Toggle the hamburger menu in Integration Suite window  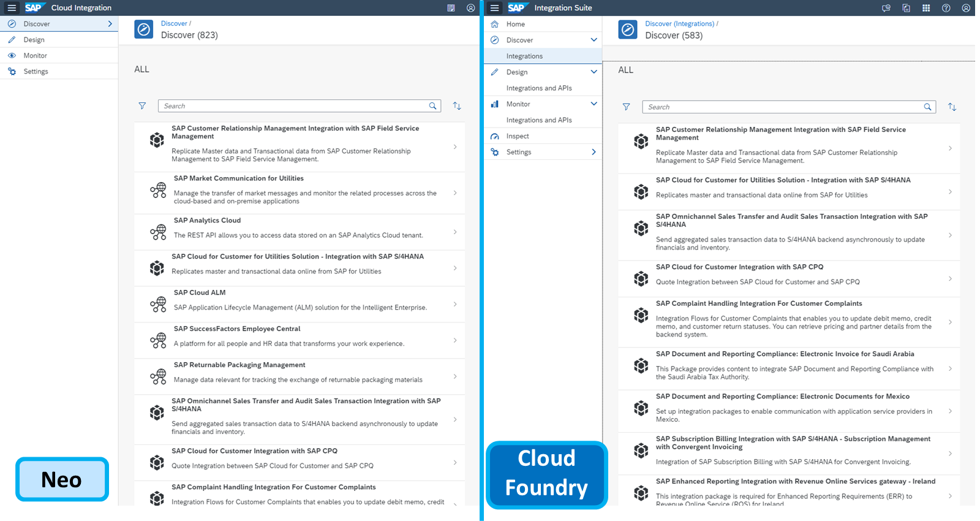(495, 8)
